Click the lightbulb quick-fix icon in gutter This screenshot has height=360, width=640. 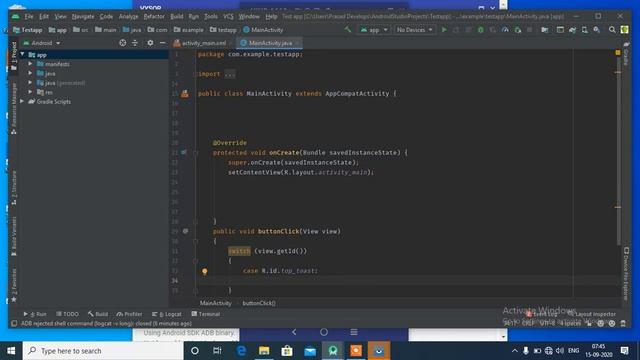pyautogui.click(x=204, y=271)
